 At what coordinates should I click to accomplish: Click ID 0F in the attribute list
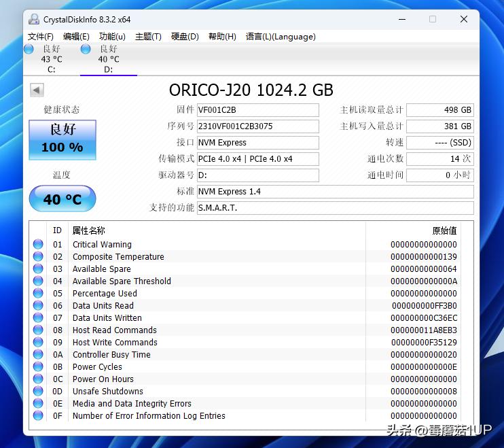tap(58, 415)
